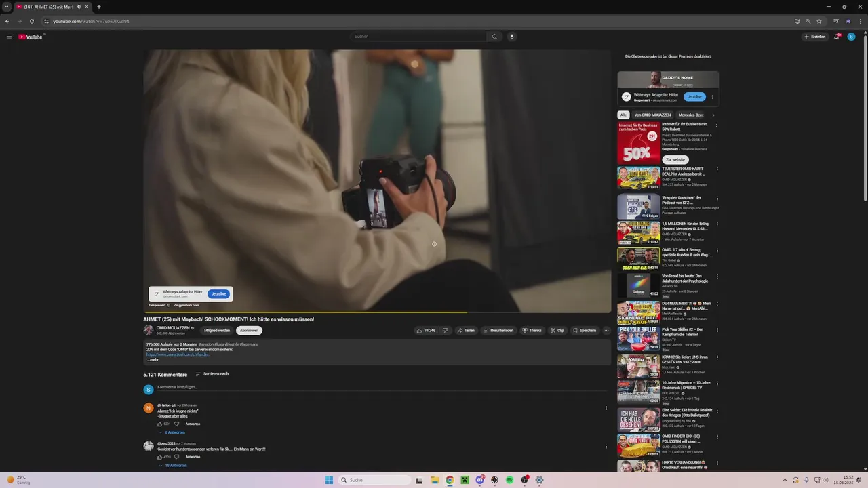
Task: Click Mitglied werden button
Action: click(217, 331)
